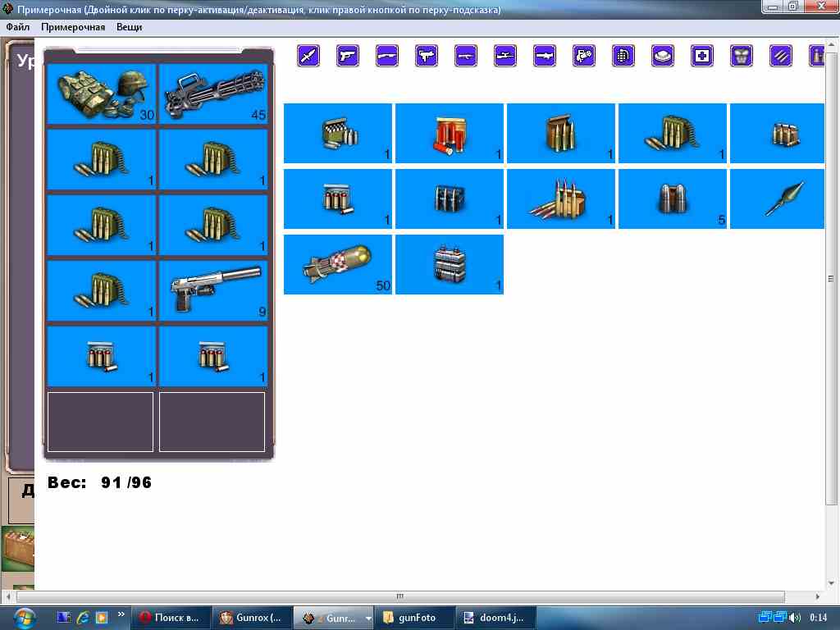Image resolution: width=840 pixels, height=630 pixels.
Task: Open the Вещи menu
Action: click(129, 27)
